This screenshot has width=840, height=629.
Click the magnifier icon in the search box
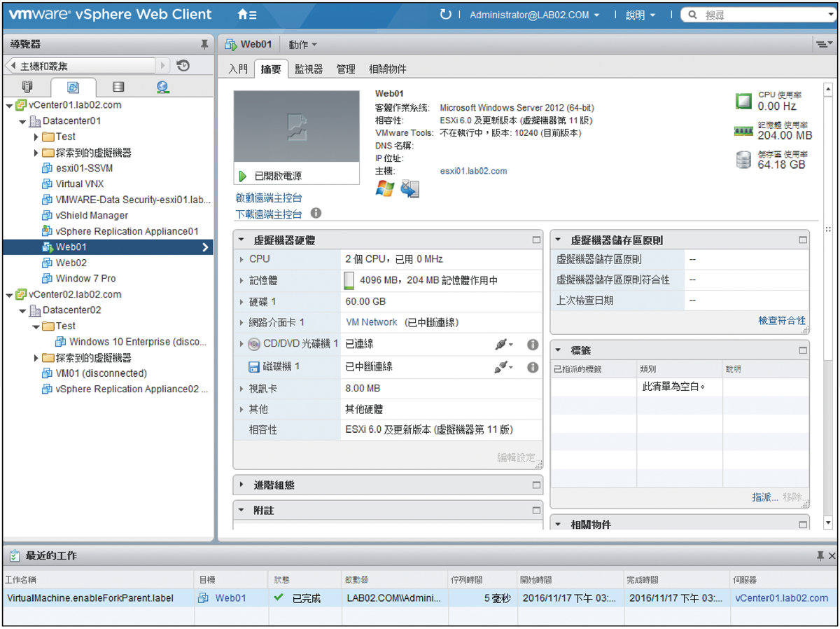[x=693, y=15]
